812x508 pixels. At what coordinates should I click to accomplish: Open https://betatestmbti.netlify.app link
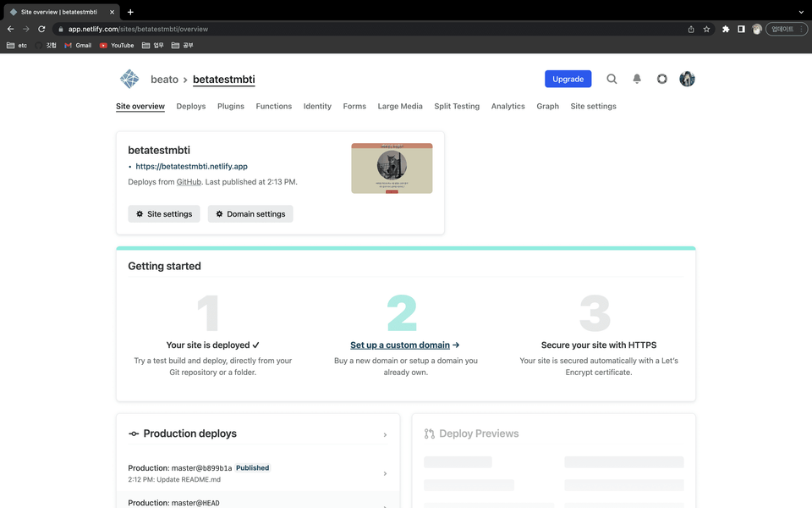click(x=191, y=167)
